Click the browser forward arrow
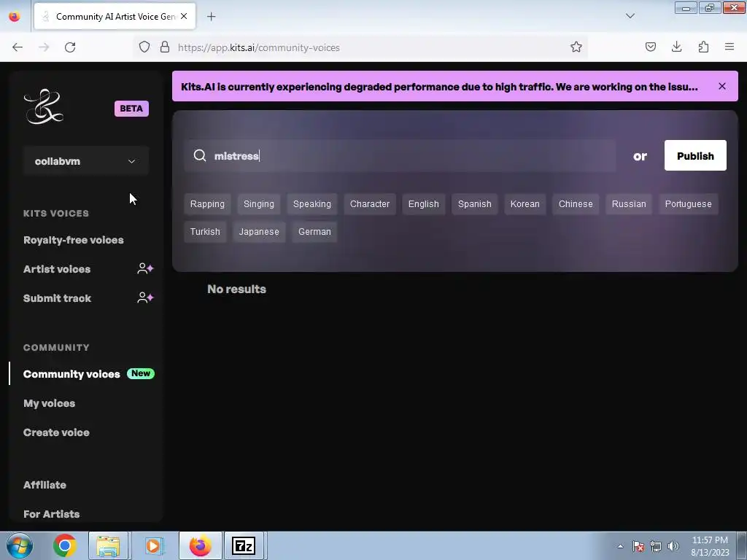Viewport: 747px width, 560px height. [x=44, y=47]
